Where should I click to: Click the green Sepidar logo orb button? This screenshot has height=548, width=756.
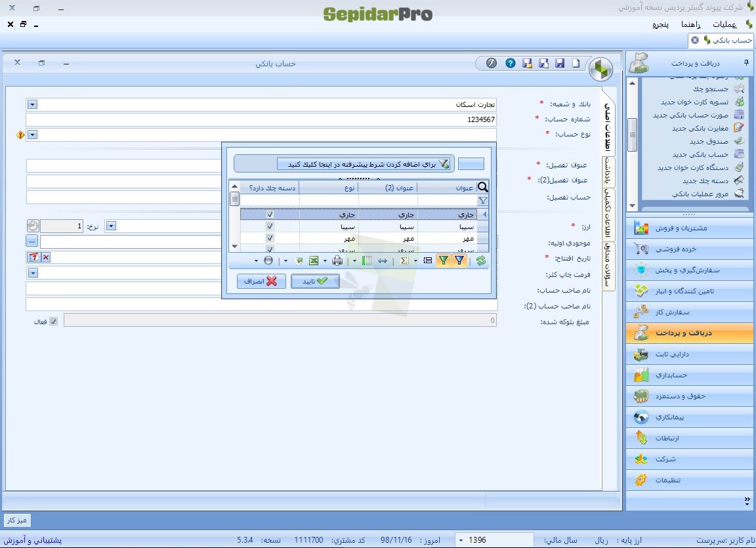pyautogui.click(x=600, y=69)
